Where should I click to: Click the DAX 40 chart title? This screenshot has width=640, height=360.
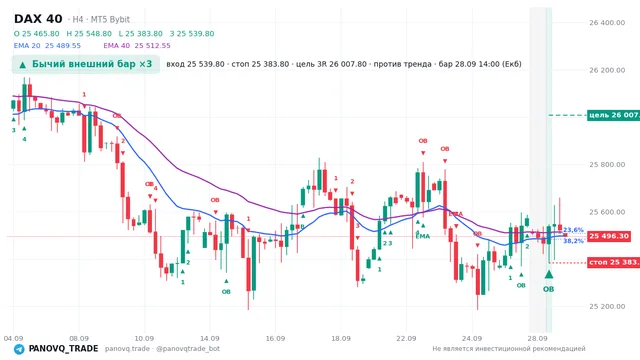[x=38, y=19]
